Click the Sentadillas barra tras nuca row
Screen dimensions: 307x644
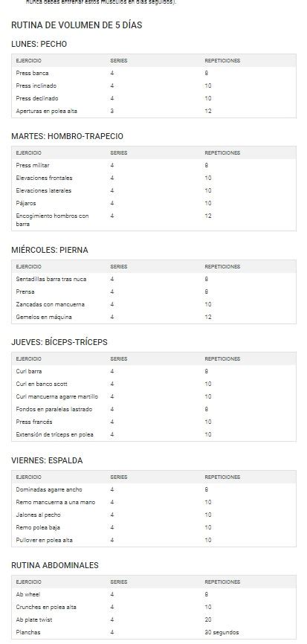click(153, 279)
